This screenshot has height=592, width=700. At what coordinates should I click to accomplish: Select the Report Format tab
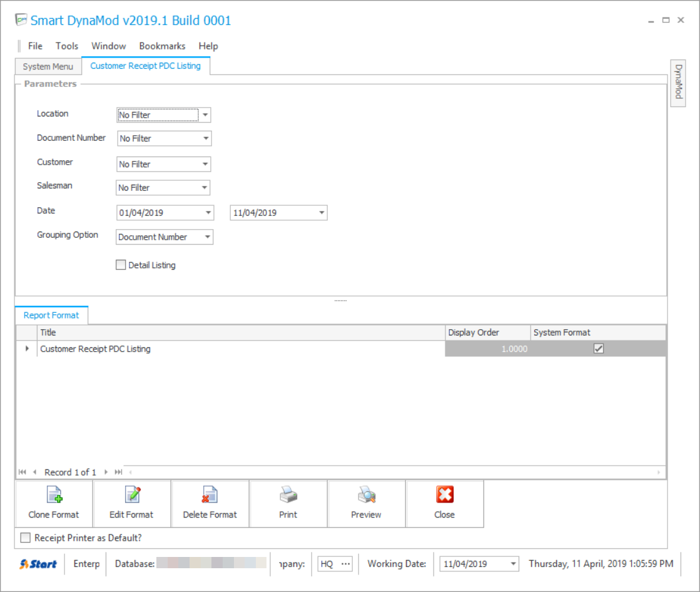point(51,315)
